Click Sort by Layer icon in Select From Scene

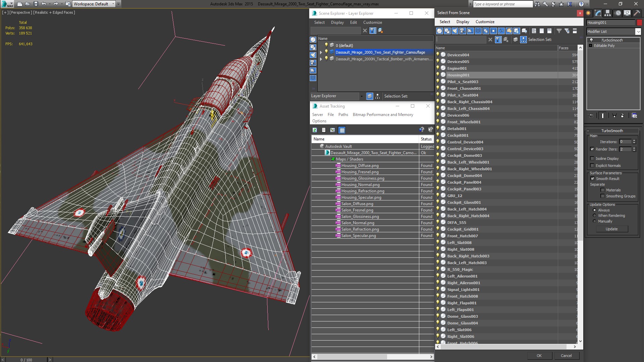tap(516, 40)
